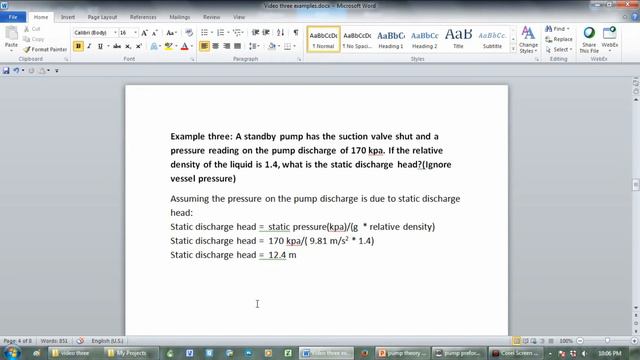Open the Select dropdown

pyautogui.click(x=559, y=49)
